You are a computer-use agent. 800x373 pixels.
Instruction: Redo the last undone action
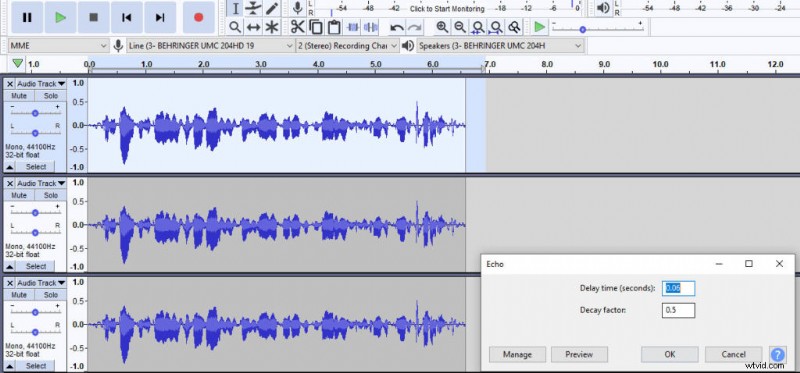pyautogui.click(x=415, y=27)
